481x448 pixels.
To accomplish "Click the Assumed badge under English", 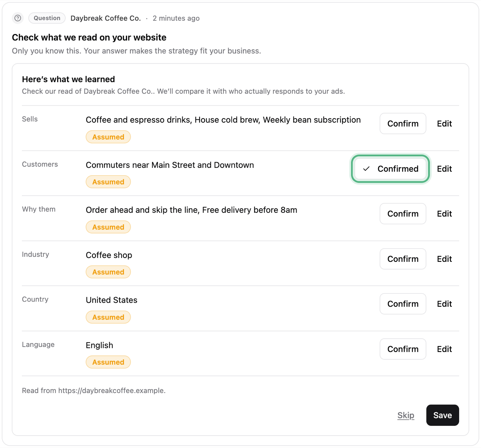I will click(108, 362).
